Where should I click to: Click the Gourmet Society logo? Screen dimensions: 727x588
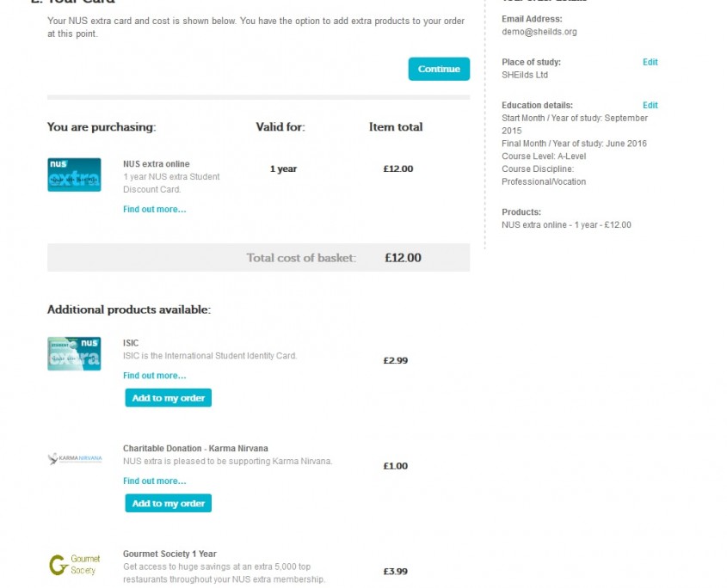click(x=75, y=565)
